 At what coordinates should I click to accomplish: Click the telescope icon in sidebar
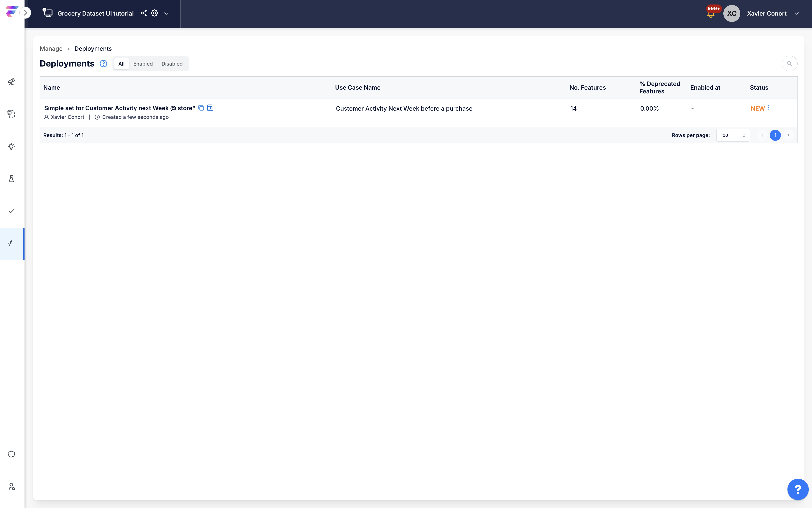11,82
